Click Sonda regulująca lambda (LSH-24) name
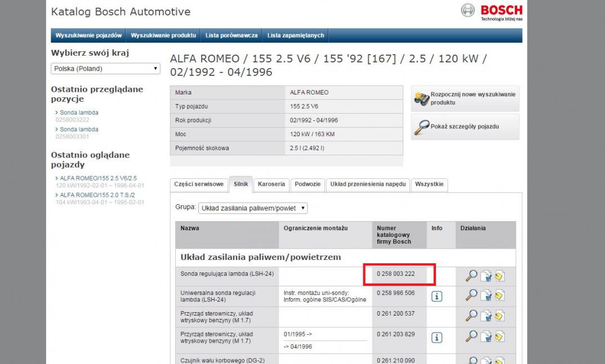The image size is (605, 364). pyautogui.click(x=227, y=274)
